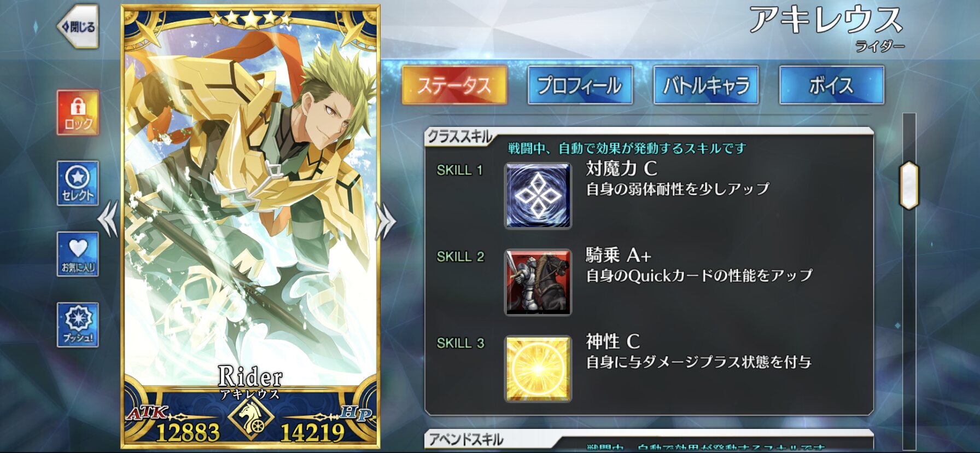Open the バトルキャラ tab
980x453 pixels.
pyautogui.click(x=706, y=85)
